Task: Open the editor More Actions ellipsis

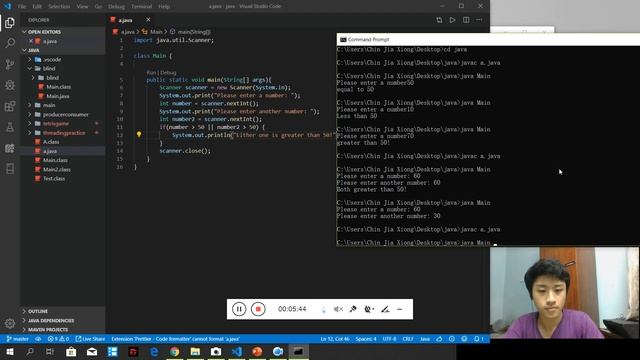Action: click(479, 20)
